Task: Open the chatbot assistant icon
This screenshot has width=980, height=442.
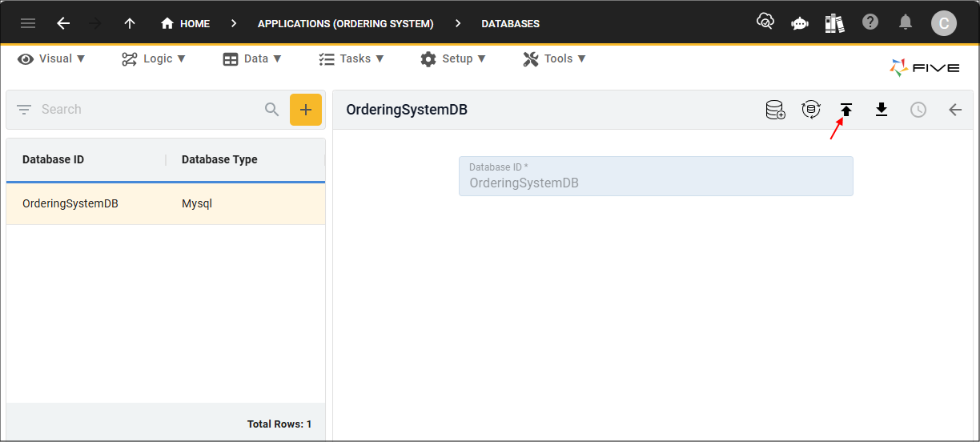Action: pos(799,23)
